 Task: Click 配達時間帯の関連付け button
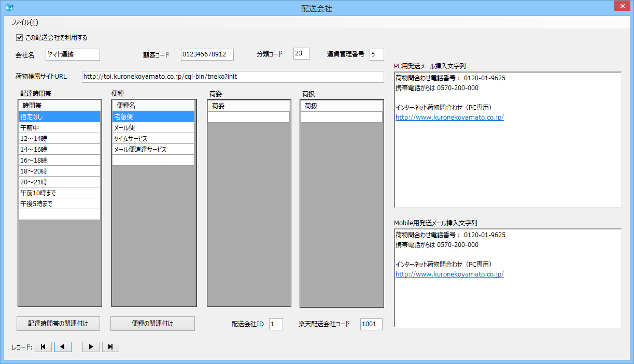[59, 324]
